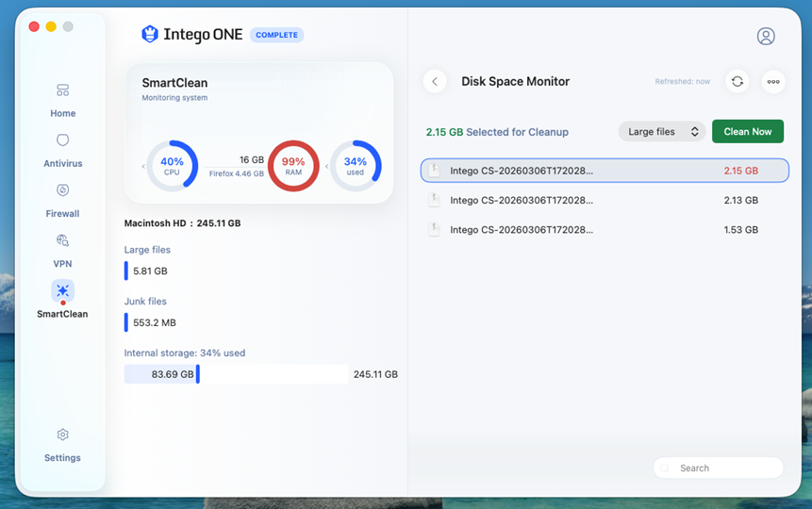The height and width of the screenshot is (509, 812).
Task: Select the file row sized 1.53 GB
Action: click(x=605, y=229)
